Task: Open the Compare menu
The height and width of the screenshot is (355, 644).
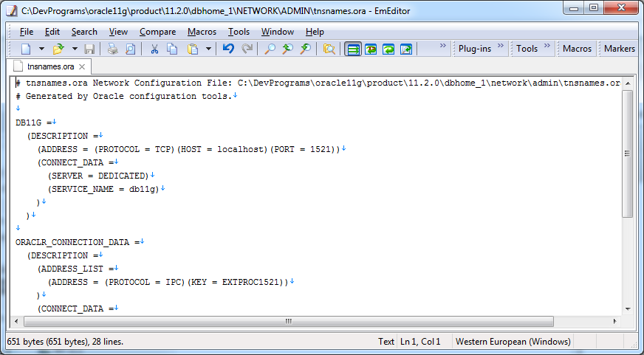Action: [x=158, y=32]
